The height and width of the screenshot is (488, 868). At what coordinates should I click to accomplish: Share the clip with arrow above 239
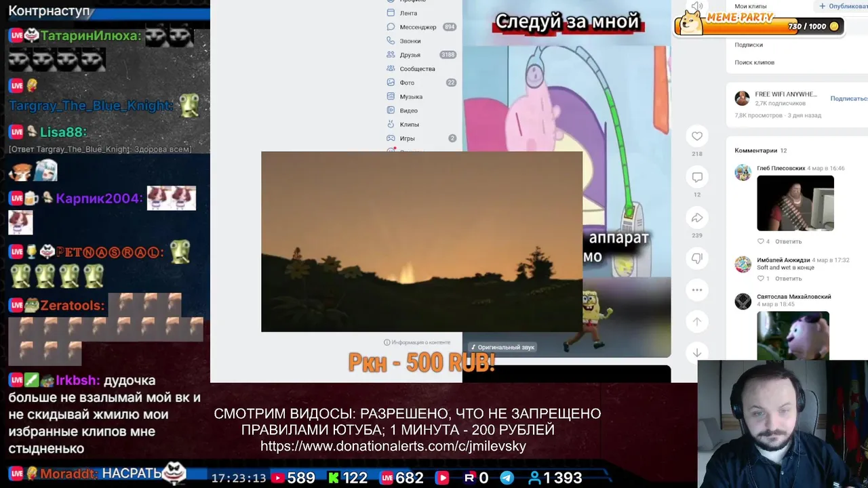pos(697,218)
